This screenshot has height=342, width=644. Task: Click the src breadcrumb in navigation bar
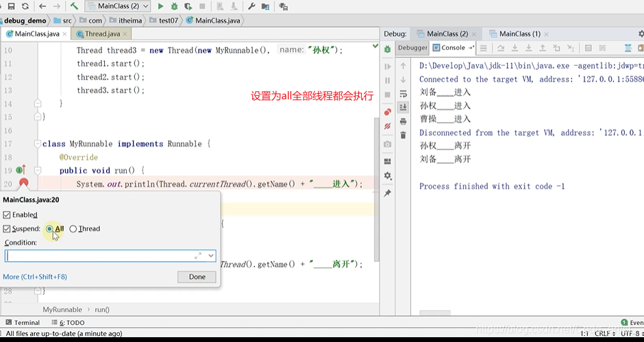(x=63, y=21)
